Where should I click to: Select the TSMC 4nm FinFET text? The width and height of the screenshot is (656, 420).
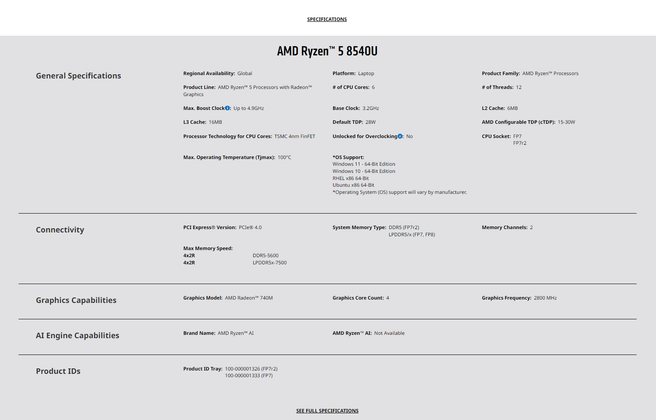point(295,136)
